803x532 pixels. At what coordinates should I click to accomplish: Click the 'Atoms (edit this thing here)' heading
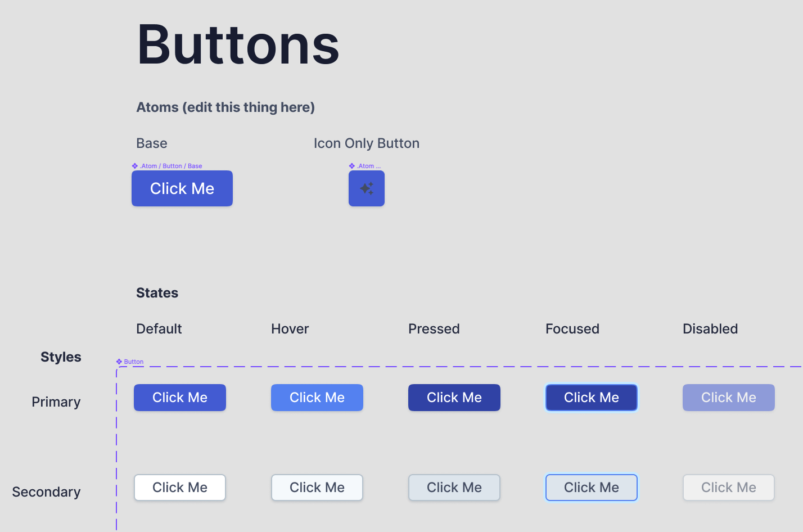point(225,107)
